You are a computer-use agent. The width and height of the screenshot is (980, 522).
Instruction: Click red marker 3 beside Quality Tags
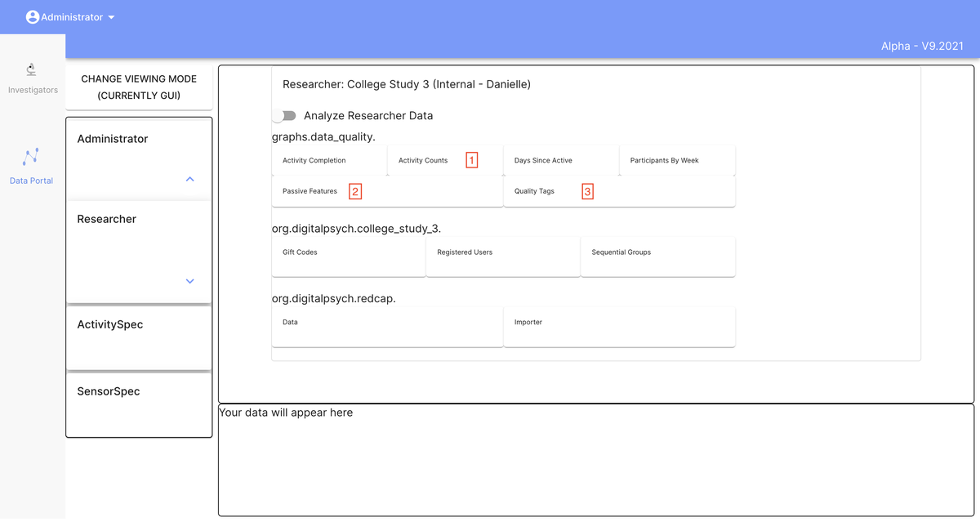(x=587, y=190)
